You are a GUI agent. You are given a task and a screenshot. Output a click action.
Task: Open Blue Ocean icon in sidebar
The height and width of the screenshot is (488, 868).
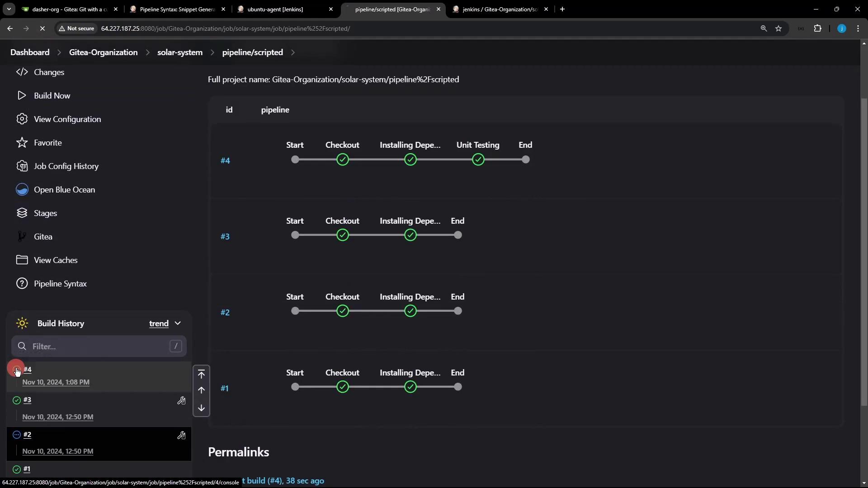[22, 189]
